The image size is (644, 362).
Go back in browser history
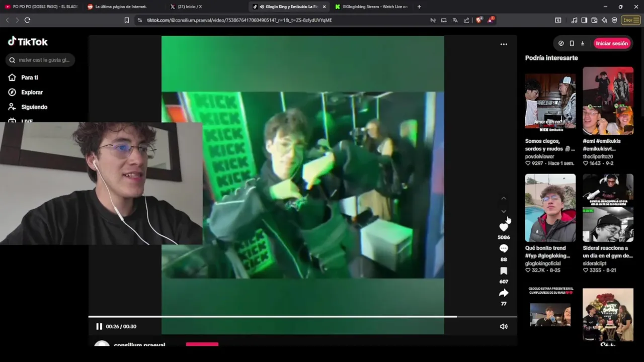click(7, 20)
